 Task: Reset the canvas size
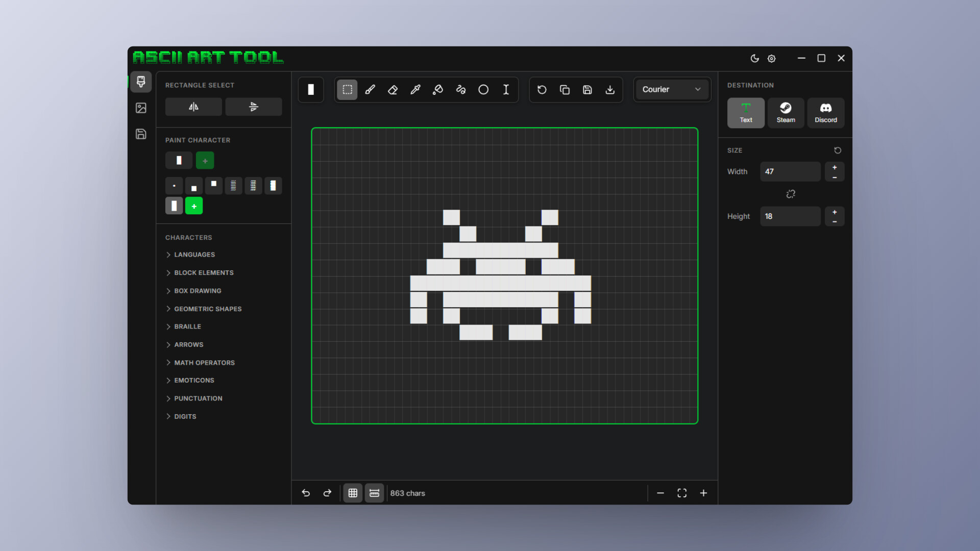838,151
